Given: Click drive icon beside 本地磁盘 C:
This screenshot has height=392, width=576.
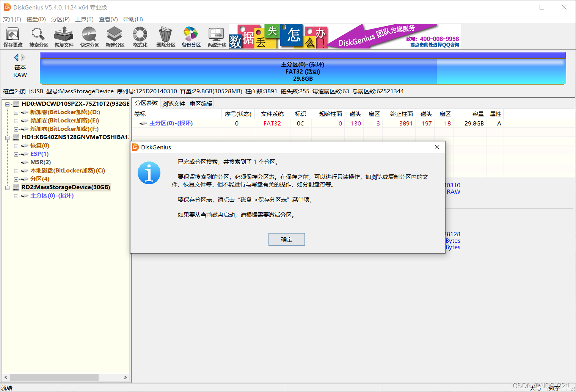Looking at the screenshot, I should pyautogui.click(x=25, y=171).
